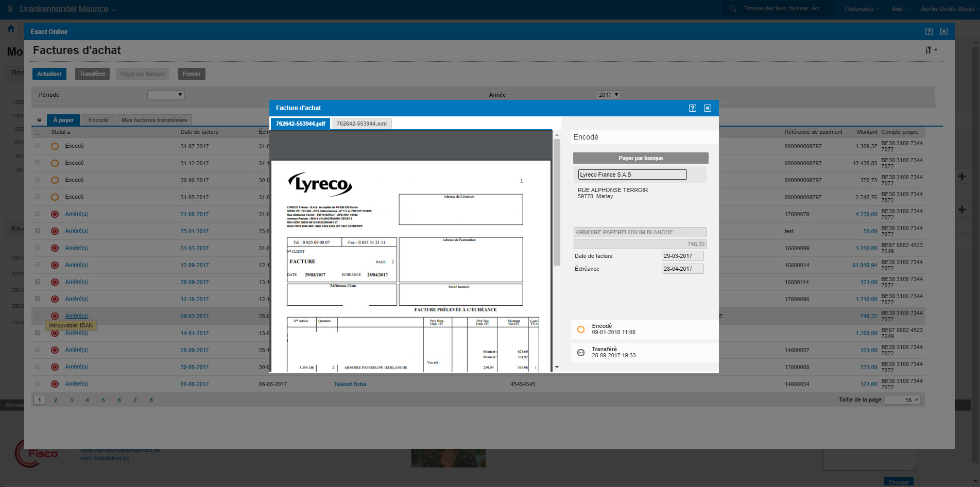The width and height of the screenshot is (980, 487).
Task: Click the Transféré status icon in the dialog history
Action: coord(581,353)
